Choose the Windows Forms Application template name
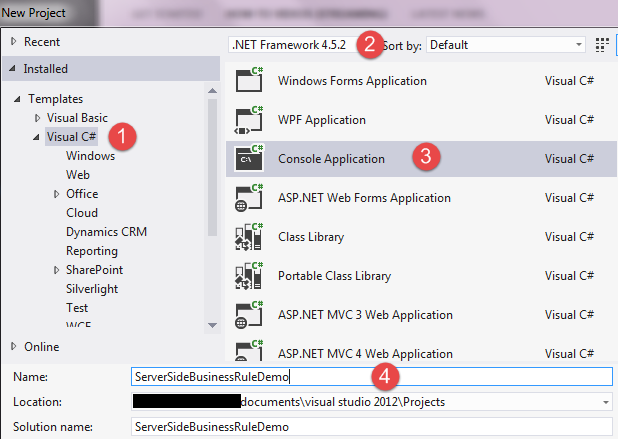The image size is (618, 439). click(x=352, y=81)
